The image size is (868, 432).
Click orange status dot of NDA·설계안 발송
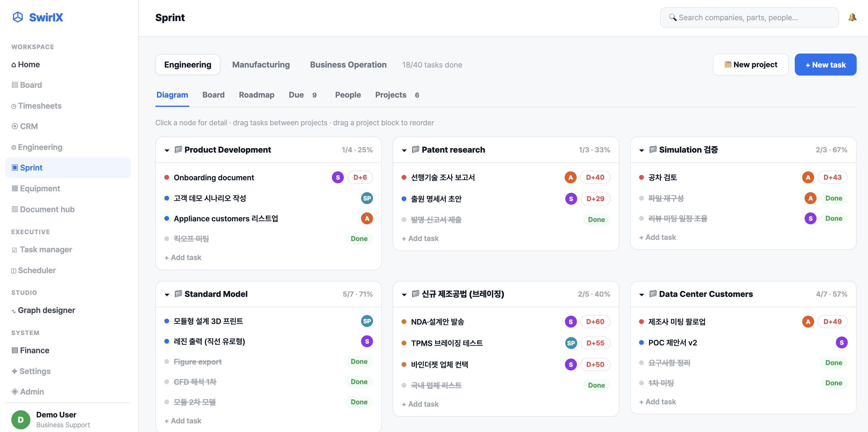[x=404, y=322]
